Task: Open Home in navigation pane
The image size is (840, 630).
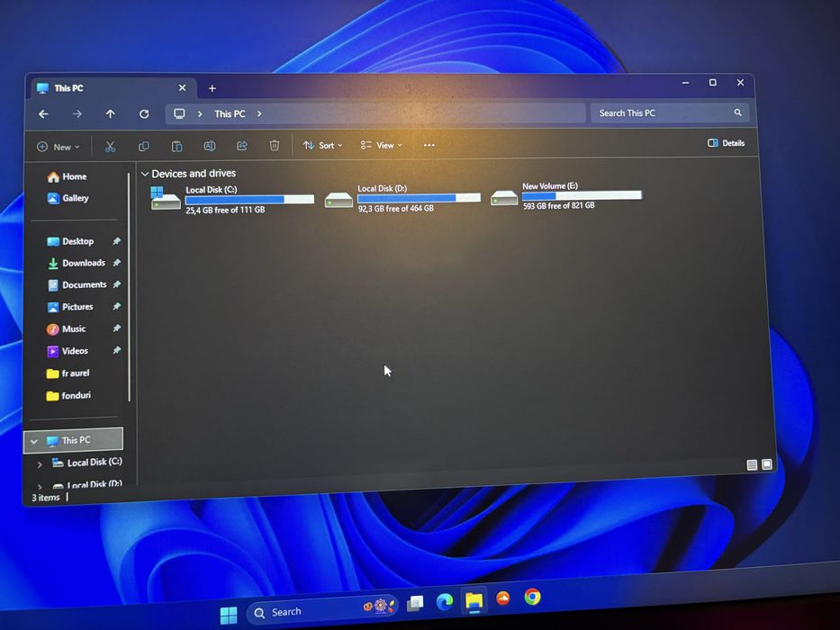Action: 67,176
